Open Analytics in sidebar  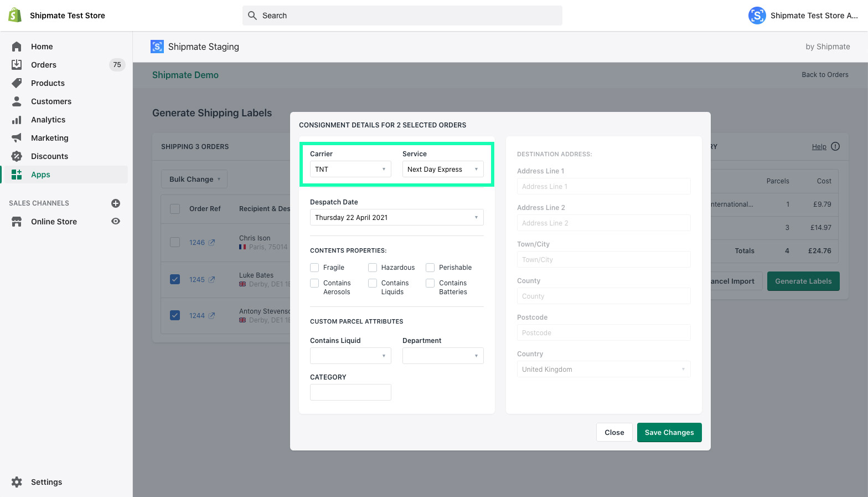tap(48, 120)
